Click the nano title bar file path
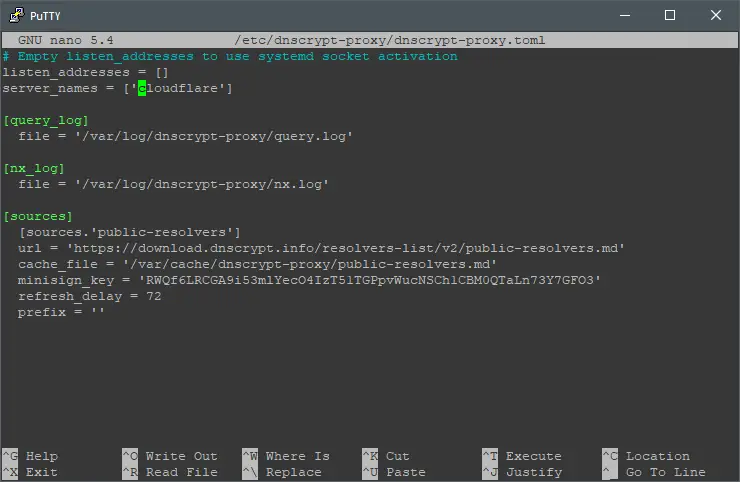This screenshot has width=740, height=482. 390,40
